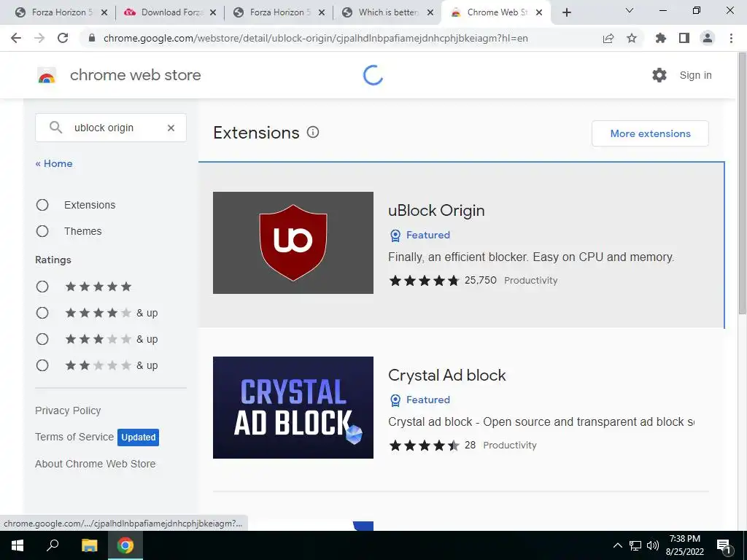Click the Productivity category under Crystal Ad block
This screenshot has height=560, width=747.
click(x=510, y=446)
